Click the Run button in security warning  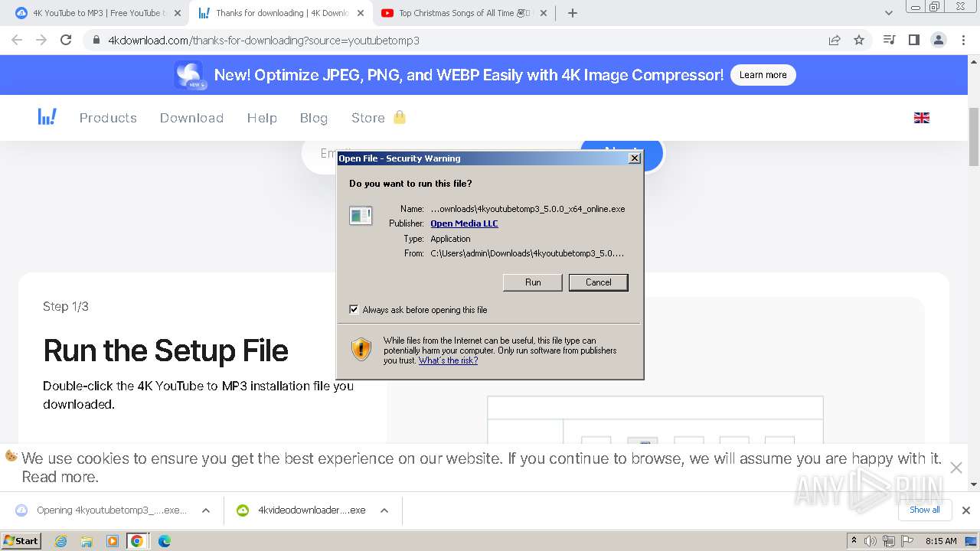click(533, 282)
